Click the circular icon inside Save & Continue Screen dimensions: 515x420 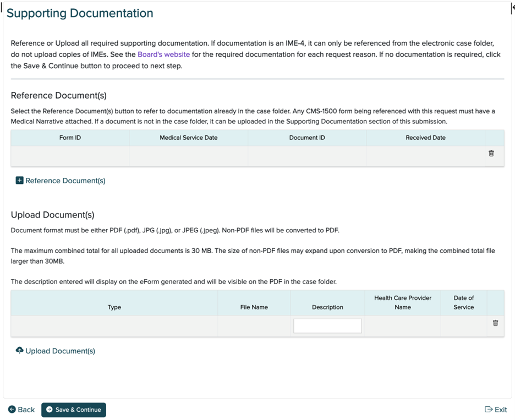click(x=50, y=410)
